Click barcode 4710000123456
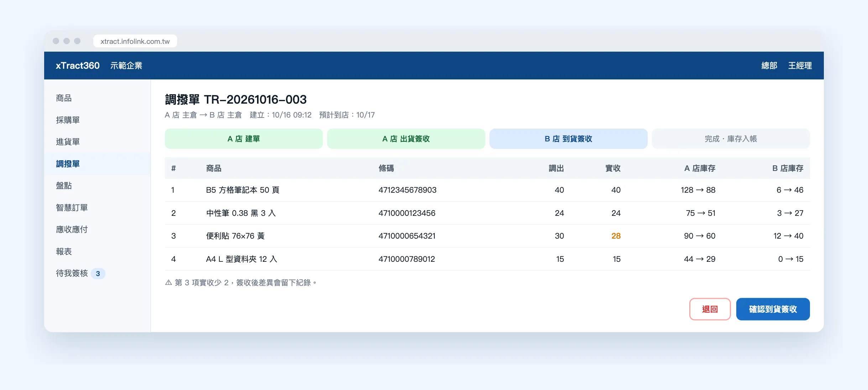 (x=407, y=213)
